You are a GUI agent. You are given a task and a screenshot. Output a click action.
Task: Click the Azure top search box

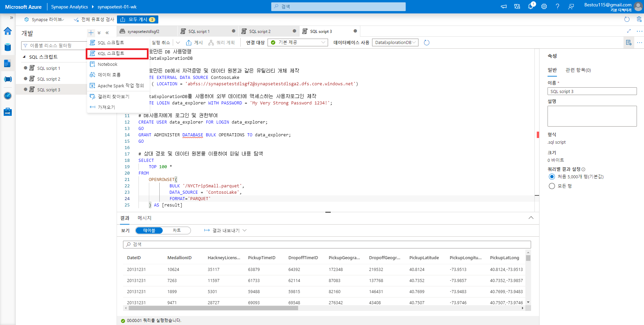338,6
